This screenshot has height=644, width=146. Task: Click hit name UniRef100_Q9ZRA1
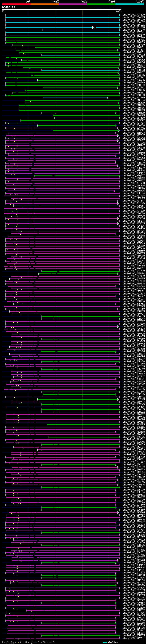point(133,88)
